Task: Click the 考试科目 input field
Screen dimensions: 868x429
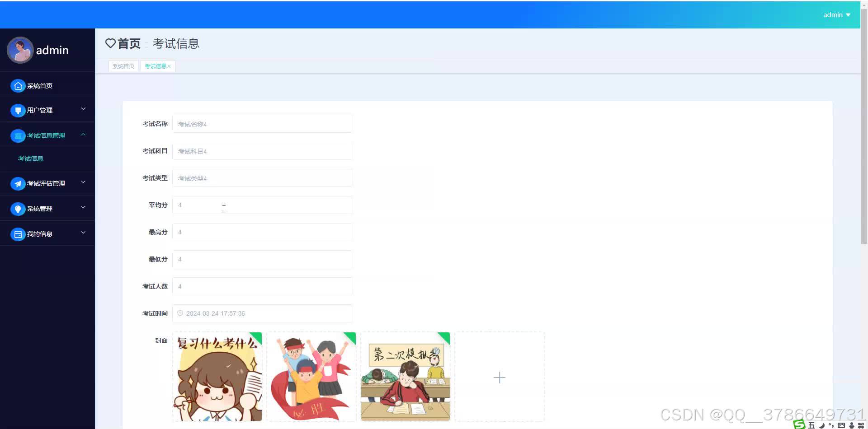Action: [x=263, y=151]
